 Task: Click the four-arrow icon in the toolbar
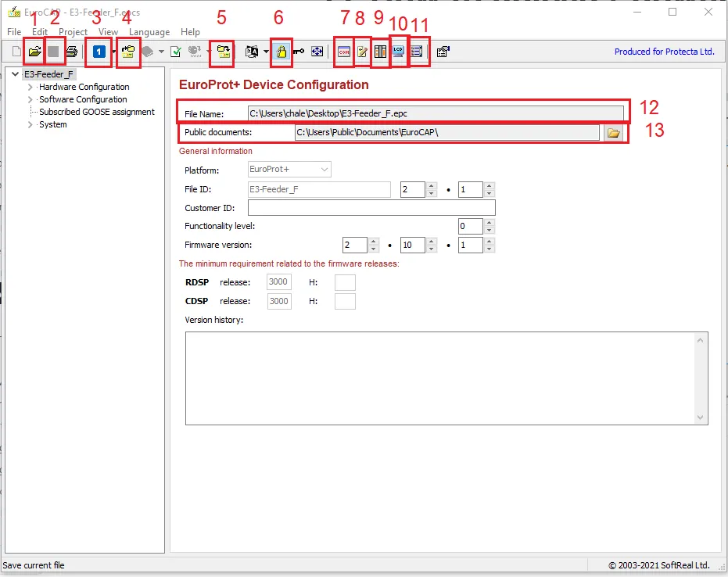[x=317, y=52]
